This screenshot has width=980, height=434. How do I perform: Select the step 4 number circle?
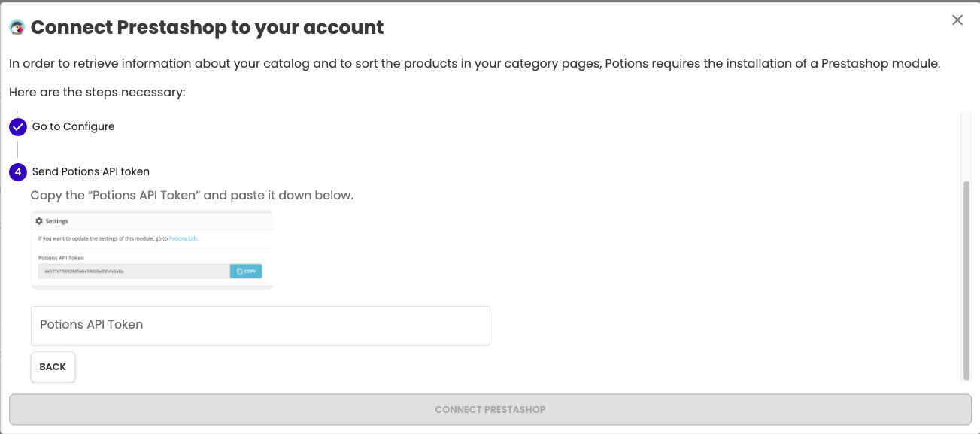(18, 171)
